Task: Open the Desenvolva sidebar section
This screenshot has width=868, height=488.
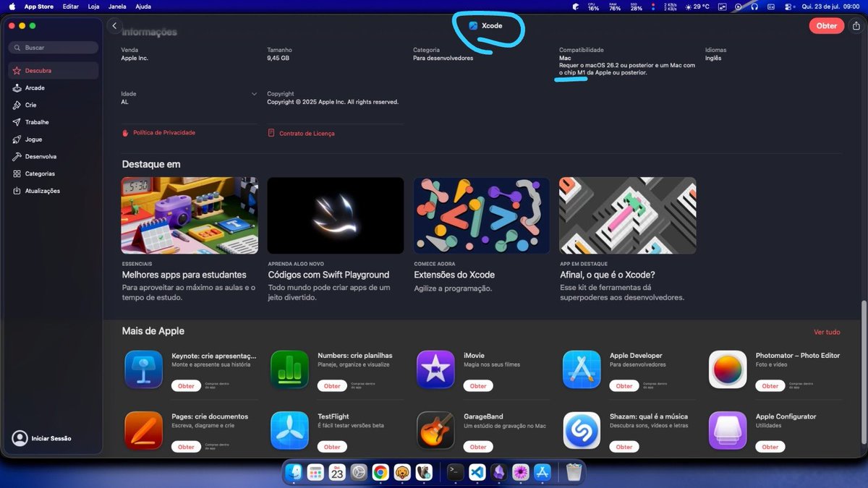Action: click(54, 157)
